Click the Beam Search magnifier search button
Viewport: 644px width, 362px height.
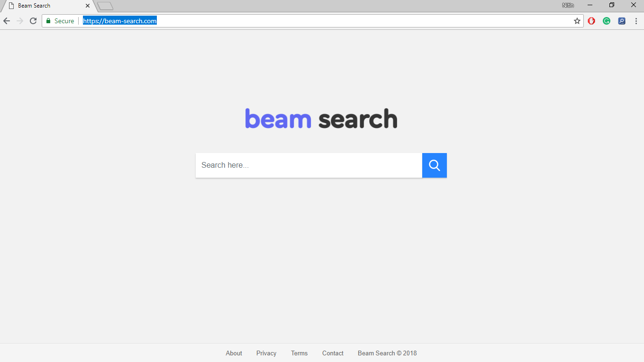[434, 165]
